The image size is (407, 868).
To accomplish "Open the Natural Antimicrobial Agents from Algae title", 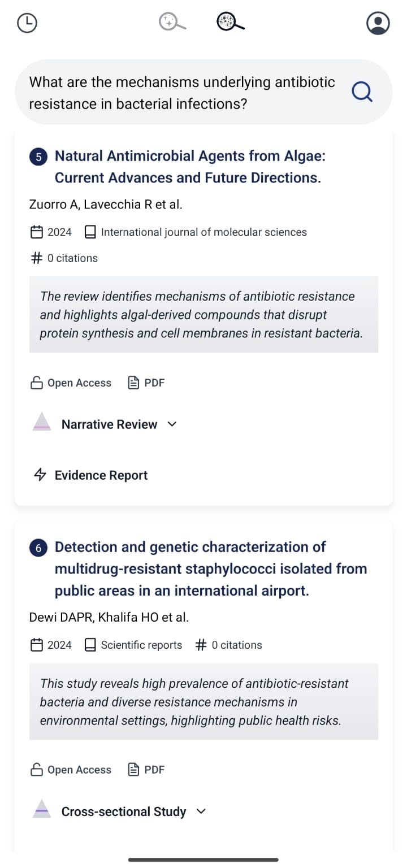I will (190, 167).
